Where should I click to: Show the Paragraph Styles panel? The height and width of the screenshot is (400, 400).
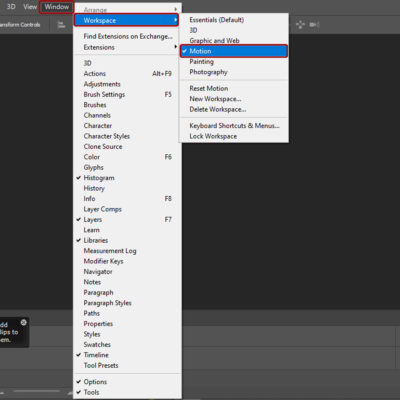click(127, 303)
